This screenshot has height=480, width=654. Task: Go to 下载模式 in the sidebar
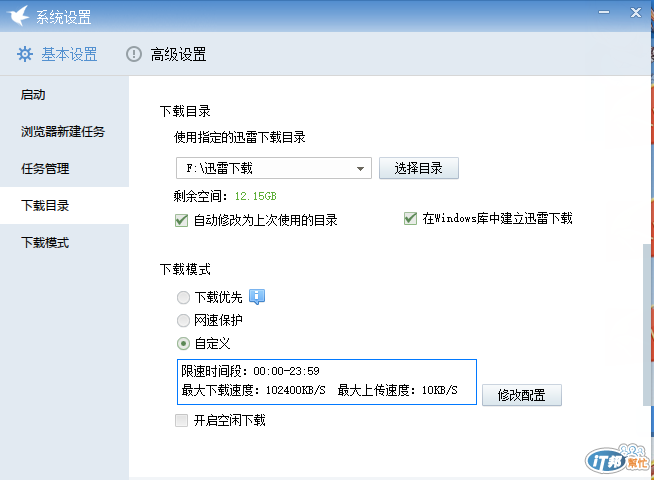point(65,243)
